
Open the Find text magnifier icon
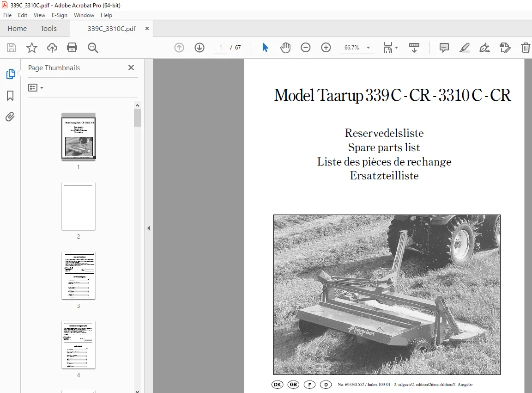click(x=93, y=48)
